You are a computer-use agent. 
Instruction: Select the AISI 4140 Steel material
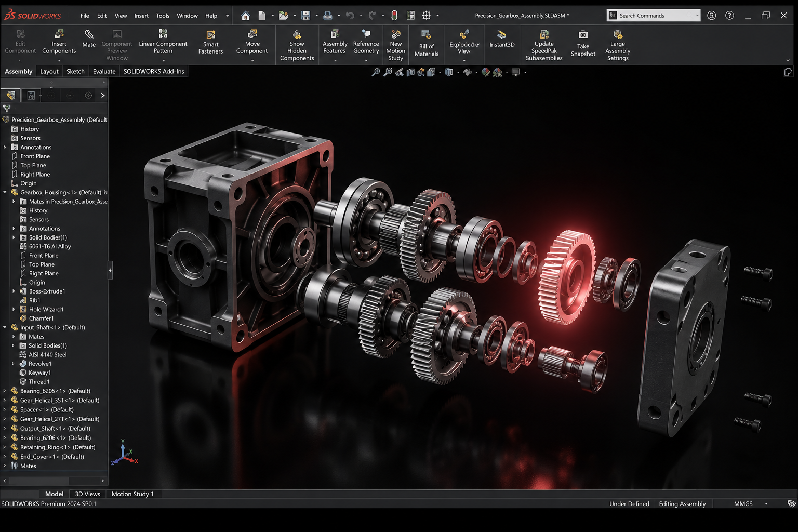[47, 354]
